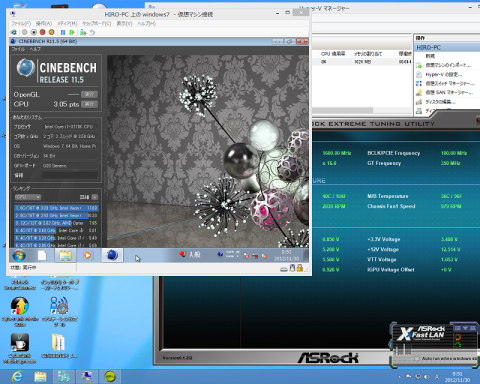Click the ASRock utility icon in host taskbar
The height and width of the screenshot is (384, 480).
(x=110, y=377)
